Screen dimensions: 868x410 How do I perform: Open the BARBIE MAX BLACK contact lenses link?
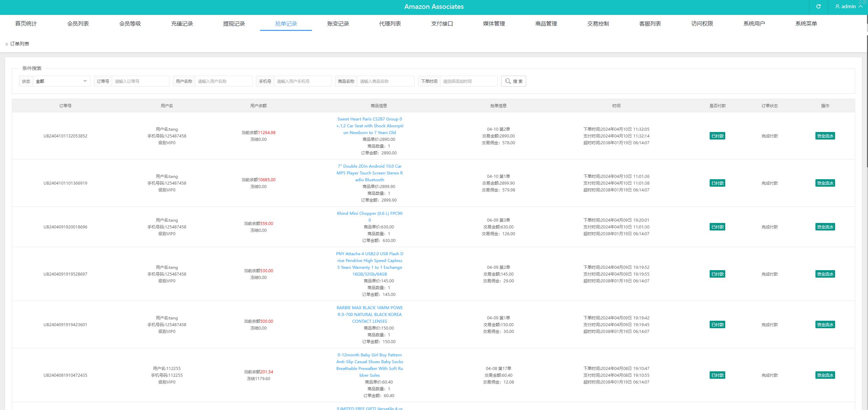(x=370, y=314)
